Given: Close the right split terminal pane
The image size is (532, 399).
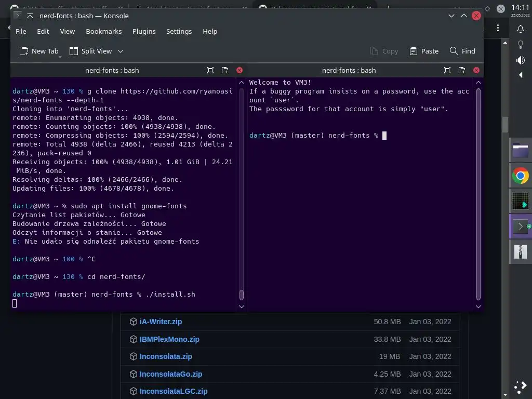Looking at the screenshot, I should tap(476, 70).
